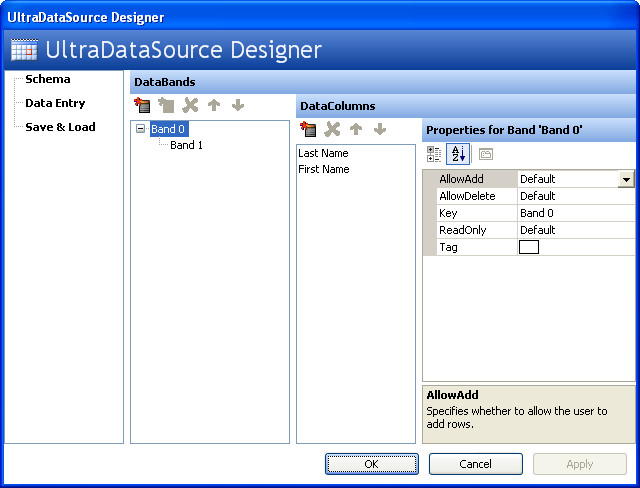The image size is (640, 488).
Task: Move band up with DataBands up arrow
Action: click(214, 105)
